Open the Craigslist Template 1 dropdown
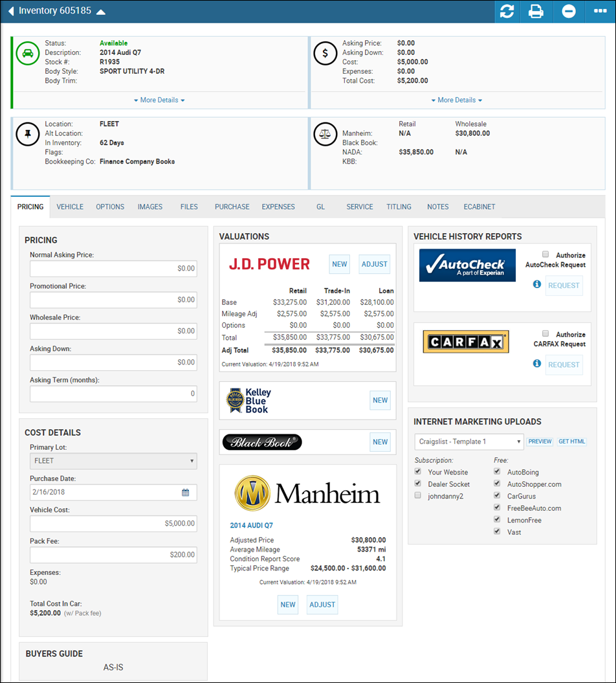The image size is (616, 683). 469,442
